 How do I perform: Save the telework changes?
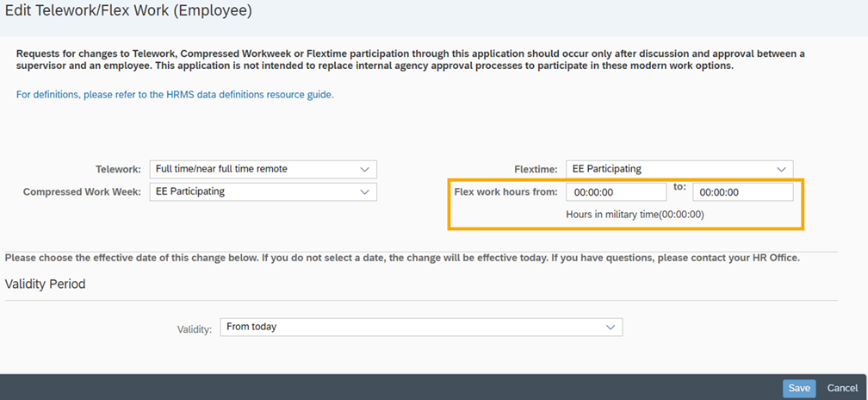coord(799,388)
